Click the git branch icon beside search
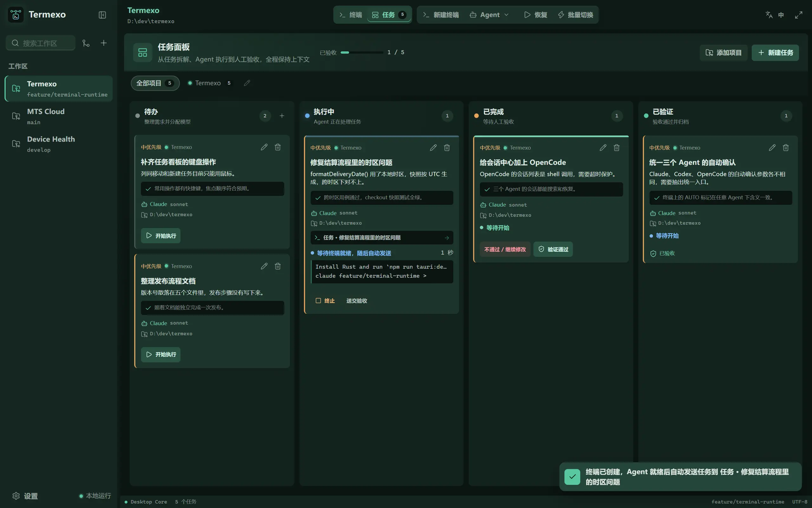This screenshot has width=812, height=508. click(x=86, y=43)
